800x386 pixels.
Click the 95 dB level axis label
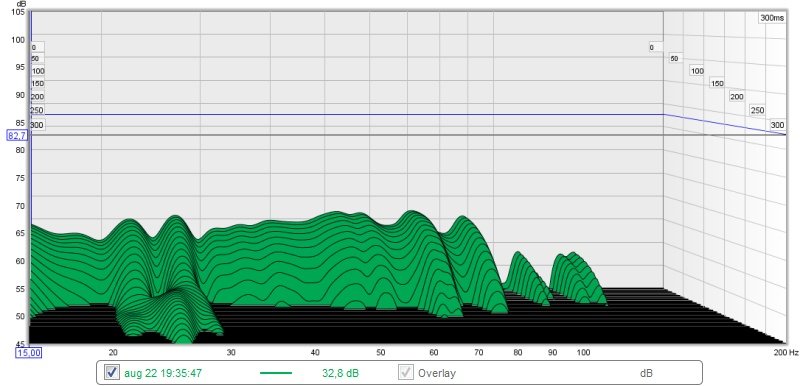20,67
